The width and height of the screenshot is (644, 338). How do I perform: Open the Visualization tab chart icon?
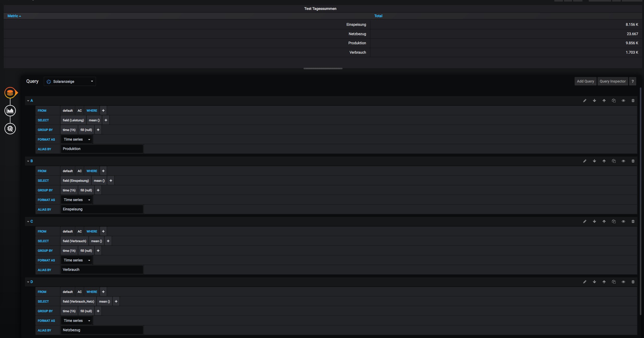pyautogui.click(x=10, y=111)
